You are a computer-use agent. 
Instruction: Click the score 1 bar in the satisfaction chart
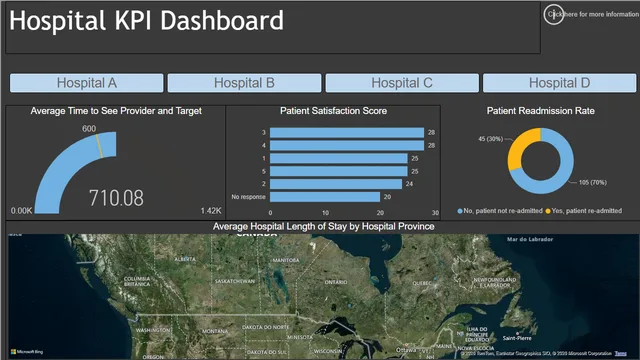[x=339, y=158]
